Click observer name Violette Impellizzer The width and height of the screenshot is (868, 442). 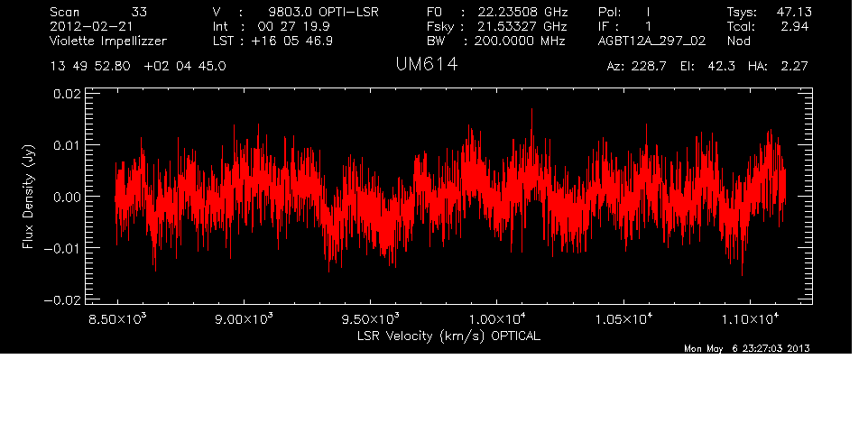[x=108, y=41]
